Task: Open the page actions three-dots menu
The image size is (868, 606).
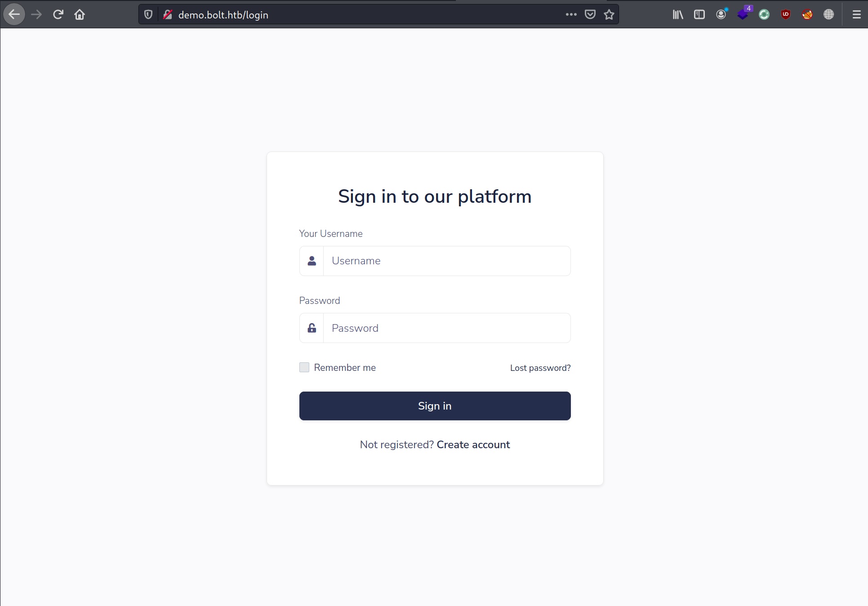Action: click(x=571, y=15)
